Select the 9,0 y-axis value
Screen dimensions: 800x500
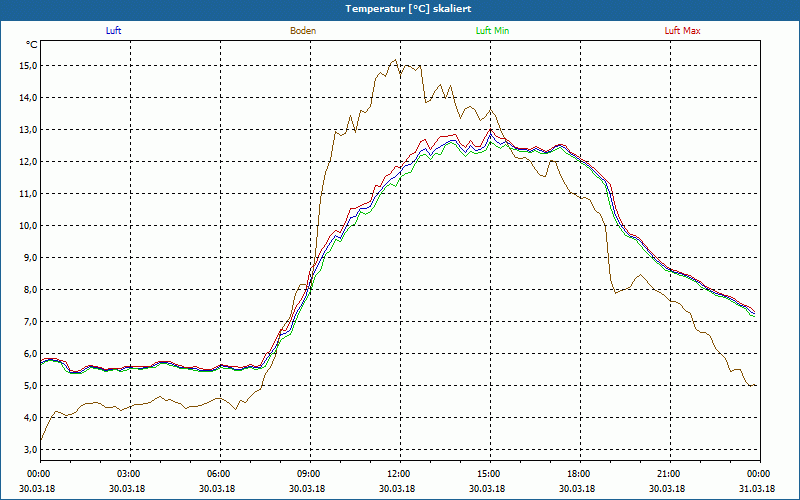point(30,258)
